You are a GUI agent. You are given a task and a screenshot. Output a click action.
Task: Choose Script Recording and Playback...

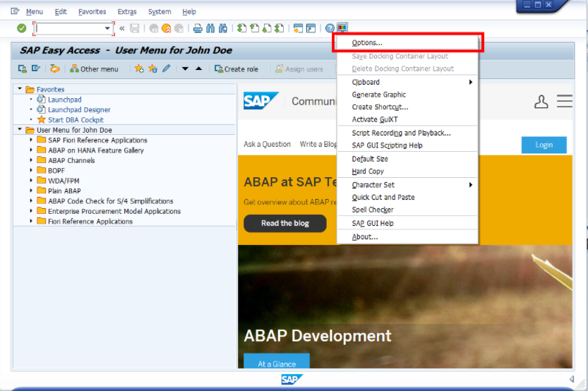(x=407, y=133)
